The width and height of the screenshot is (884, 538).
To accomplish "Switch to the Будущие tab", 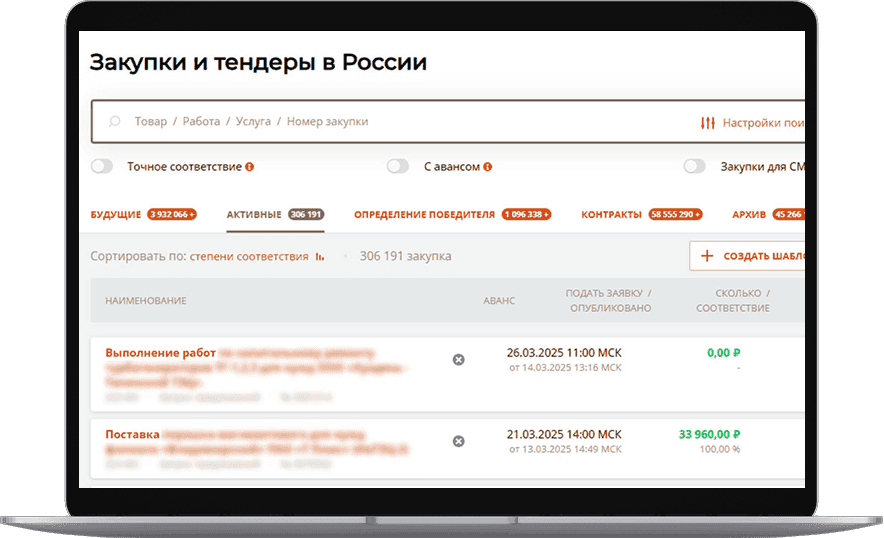I will coord(116,214).
